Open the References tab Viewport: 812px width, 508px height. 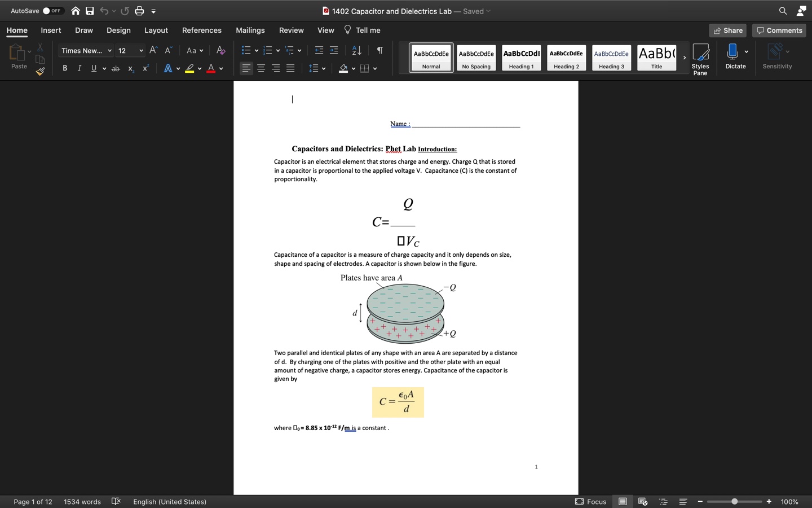[201, 30]
